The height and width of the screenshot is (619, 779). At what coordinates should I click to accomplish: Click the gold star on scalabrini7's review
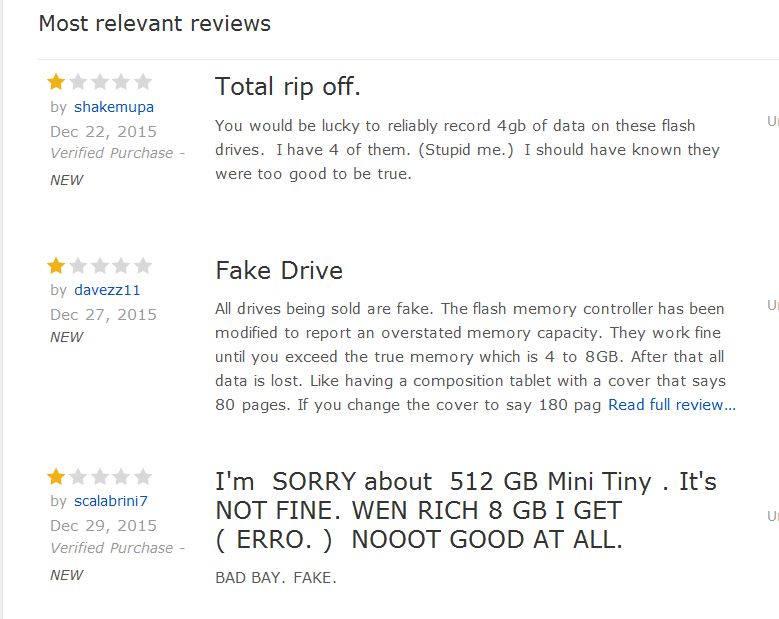(x=57, y=476)
